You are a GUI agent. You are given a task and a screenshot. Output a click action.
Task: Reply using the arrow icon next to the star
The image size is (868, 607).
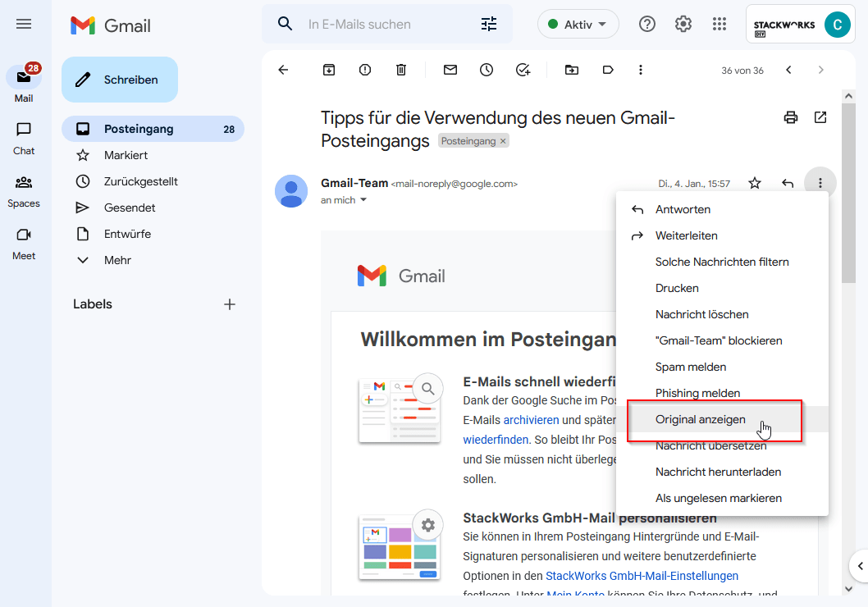pyautogui.click(x=787, y=183)
